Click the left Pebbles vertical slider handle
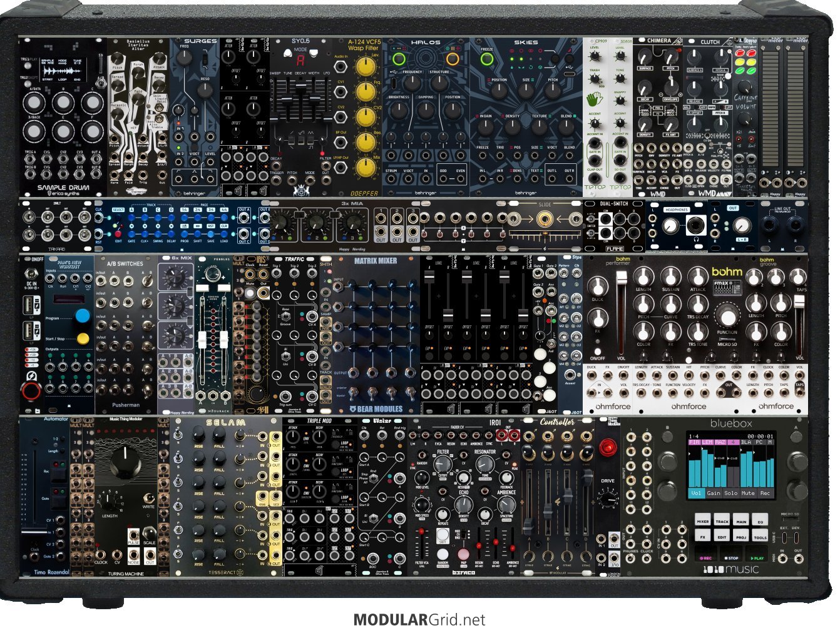 (x=202, y=340)
